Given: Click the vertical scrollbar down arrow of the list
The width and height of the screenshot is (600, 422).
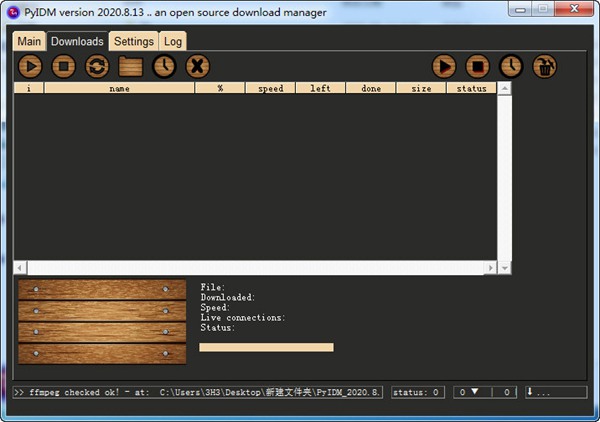Looking at the screenshot, I should click(x=505, y=268).
